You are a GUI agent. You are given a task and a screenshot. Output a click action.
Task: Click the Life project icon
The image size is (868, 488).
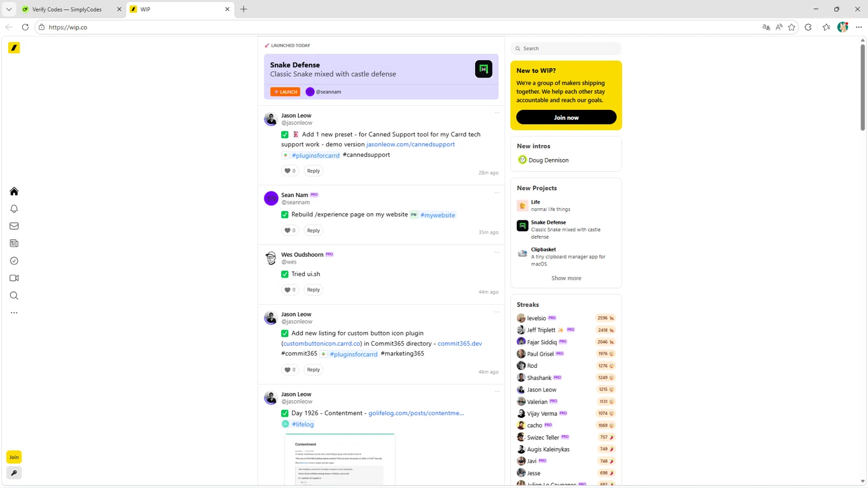point(523,206)
